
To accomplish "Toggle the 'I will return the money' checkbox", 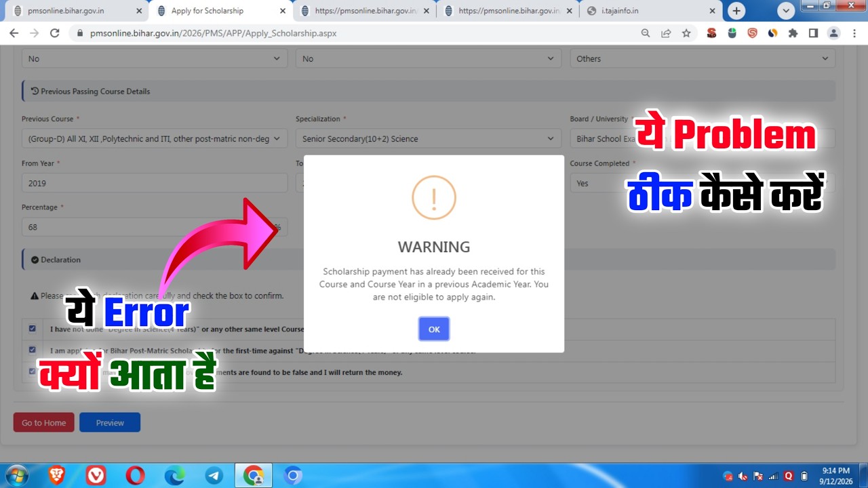I will click(32, 371).
